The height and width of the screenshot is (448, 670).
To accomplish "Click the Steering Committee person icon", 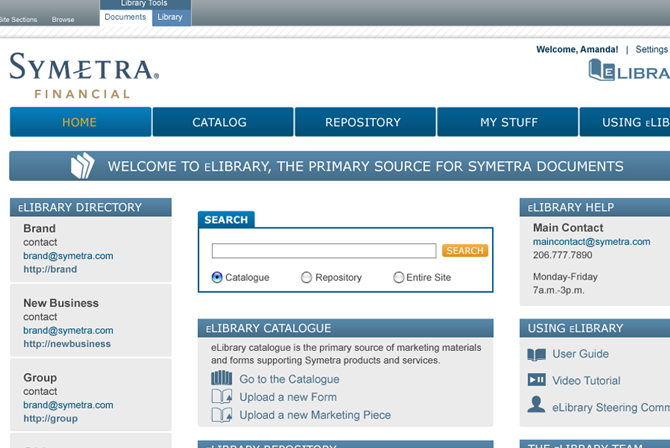I will [536, 404].
